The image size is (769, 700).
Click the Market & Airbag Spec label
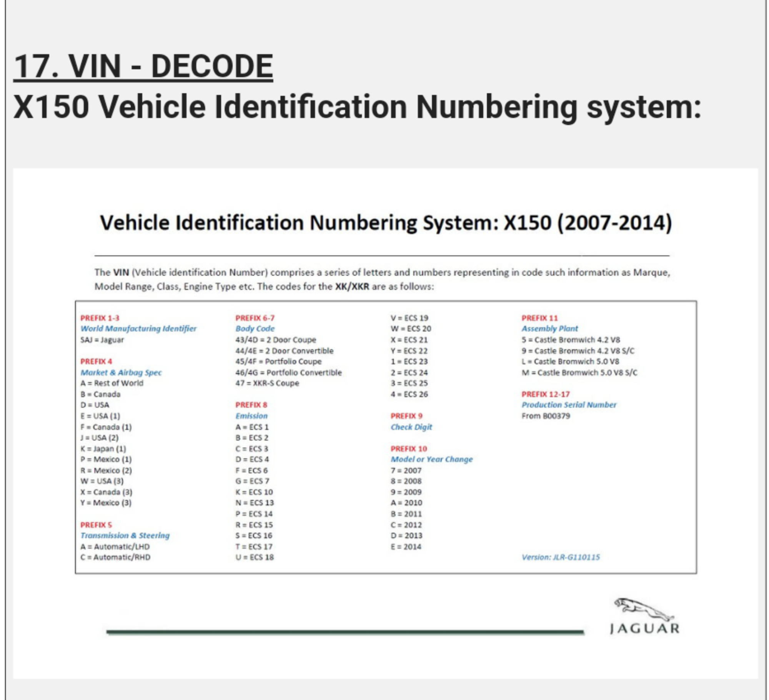(x=121, y=372)
